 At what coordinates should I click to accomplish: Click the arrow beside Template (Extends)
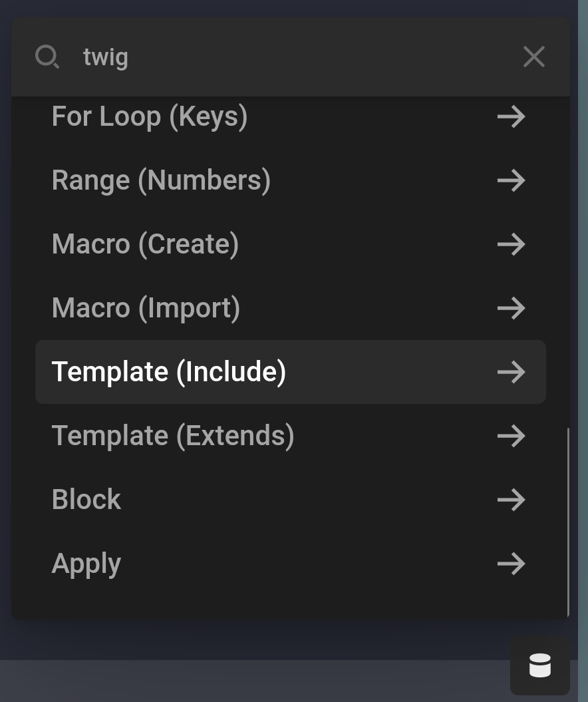pyautogui.click(x=511, y=436)
